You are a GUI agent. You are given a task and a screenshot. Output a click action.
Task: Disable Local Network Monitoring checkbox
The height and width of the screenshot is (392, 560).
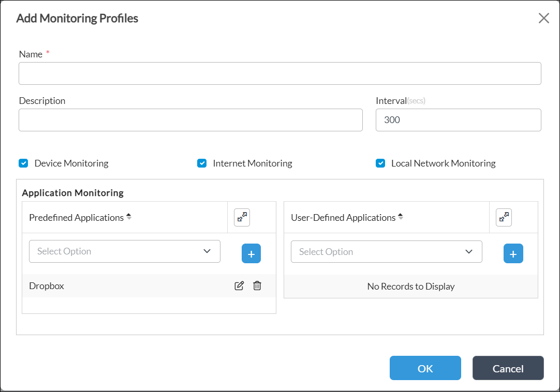[x=380, y=163]
